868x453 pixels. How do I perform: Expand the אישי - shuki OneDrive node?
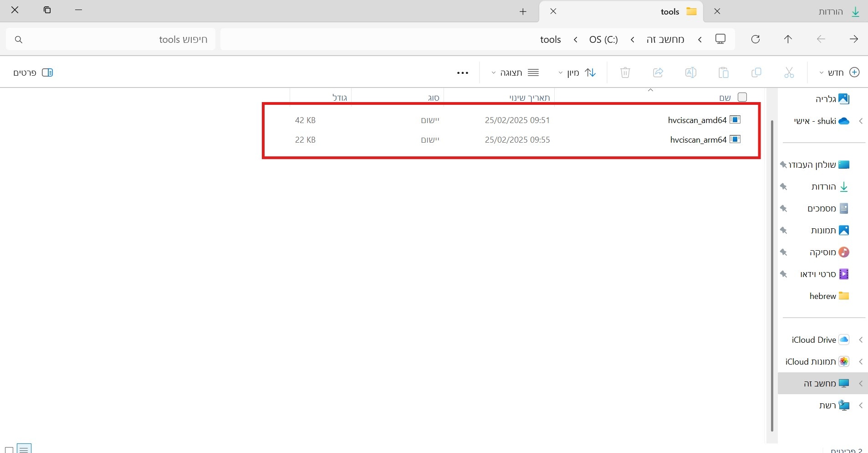(x=861, y=121)
